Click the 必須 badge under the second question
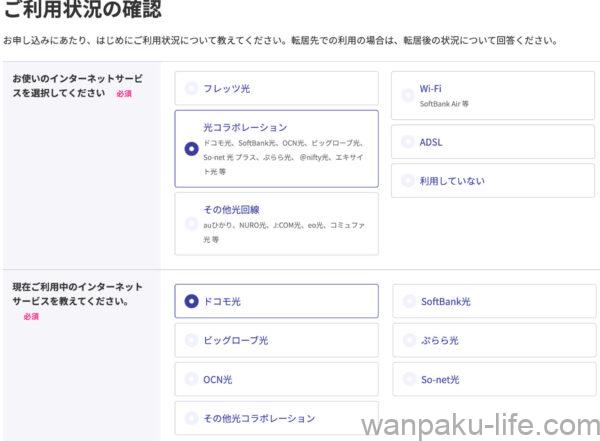This screenshot has width=600, height=441. pyautogui.click(x=30, y=316)
